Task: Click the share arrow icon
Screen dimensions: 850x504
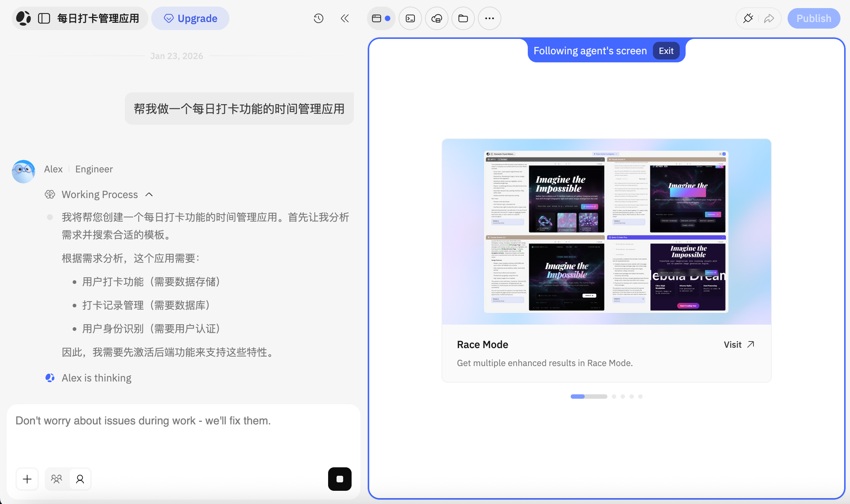Action: tap(769, 18)
